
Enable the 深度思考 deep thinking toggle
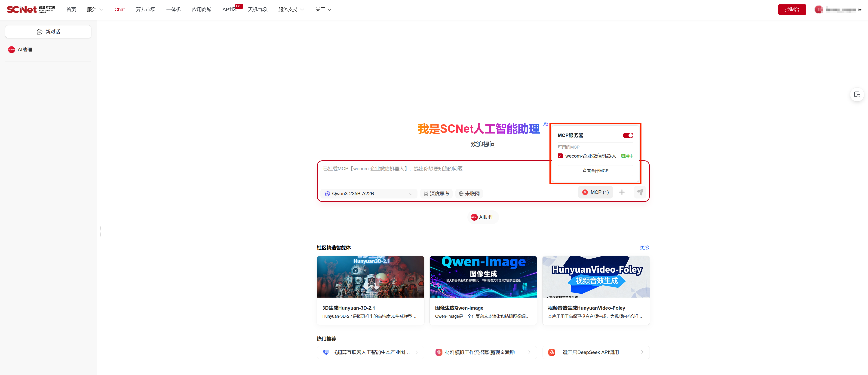(436, 193)
